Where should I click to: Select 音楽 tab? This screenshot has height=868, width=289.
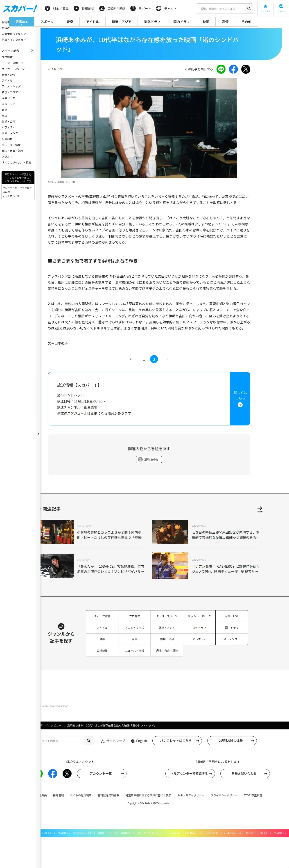point(70,22)
